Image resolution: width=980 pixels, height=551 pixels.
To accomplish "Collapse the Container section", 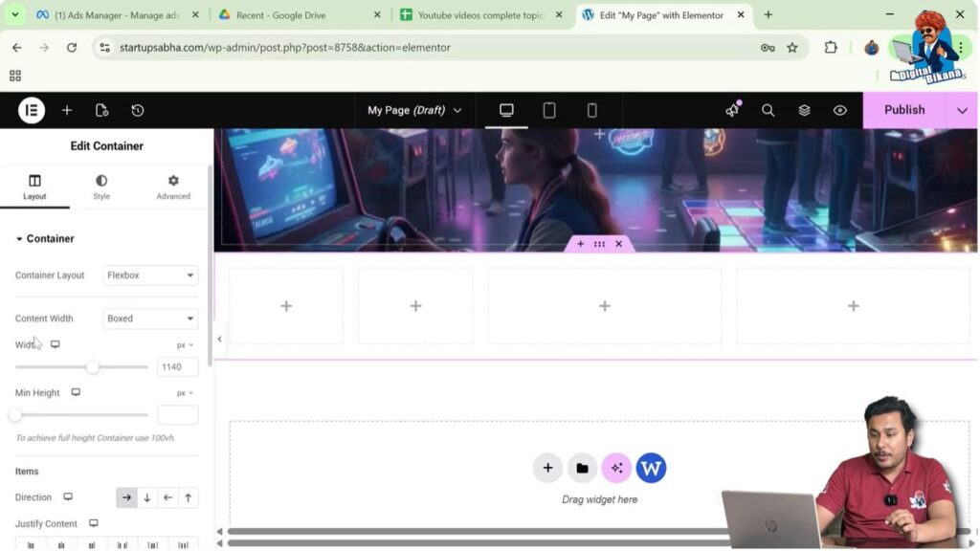I will 45,238.
